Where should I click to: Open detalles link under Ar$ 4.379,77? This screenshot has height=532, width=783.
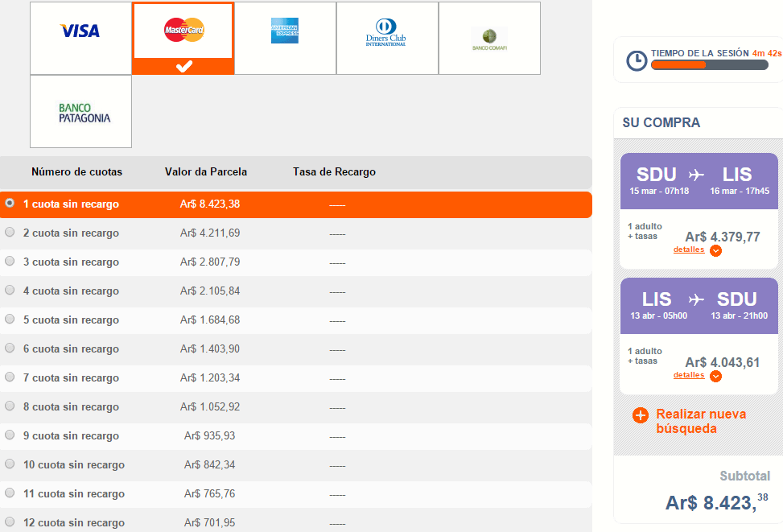(689, 250)
